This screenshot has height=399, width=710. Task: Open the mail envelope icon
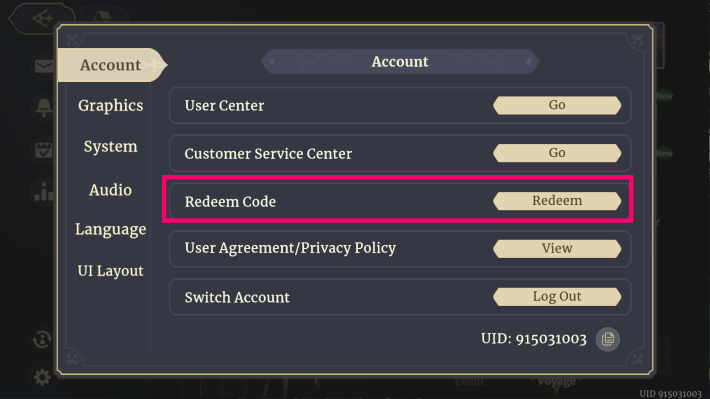coord(43,67)
